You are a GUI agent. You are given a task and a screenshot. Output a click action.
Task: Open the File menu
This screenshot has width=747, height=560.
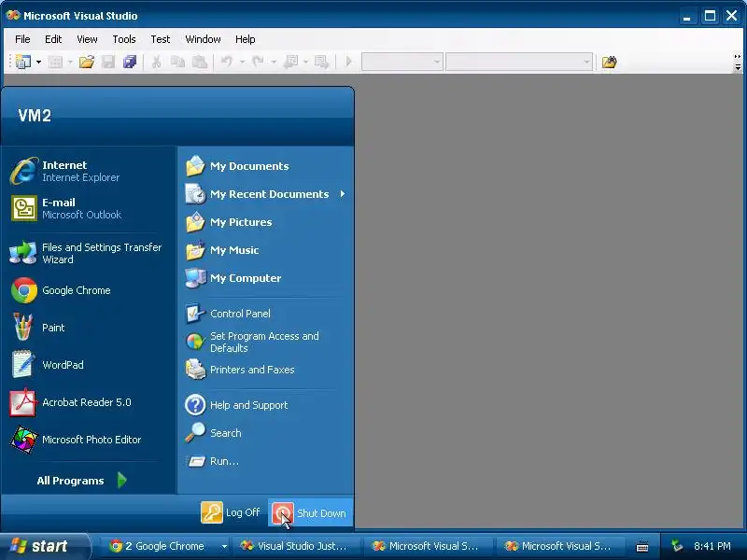(x=22, y=39)
